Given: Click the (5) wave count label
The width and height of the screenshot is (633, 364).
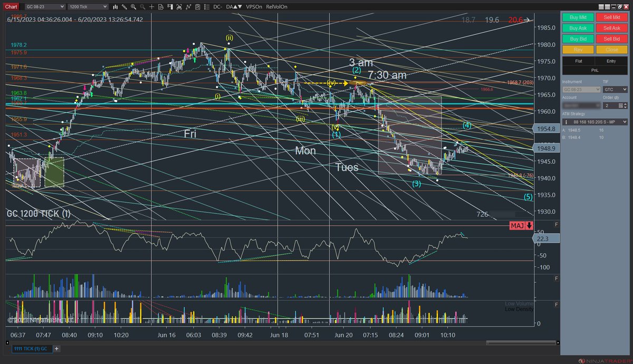Looking at the screenshot, I should (x=528, y=197).
